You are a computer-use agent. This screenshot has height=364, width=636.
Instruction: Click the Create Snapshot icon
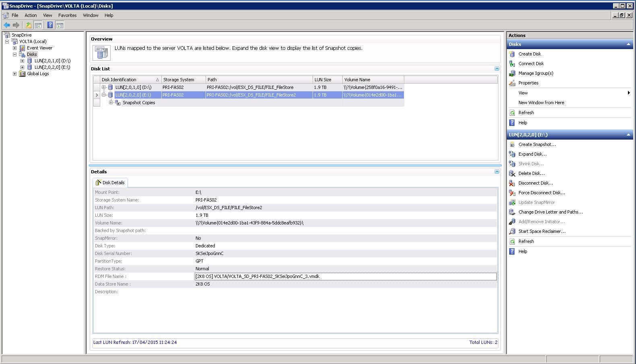pyautogui.click(x=512, y=144)
